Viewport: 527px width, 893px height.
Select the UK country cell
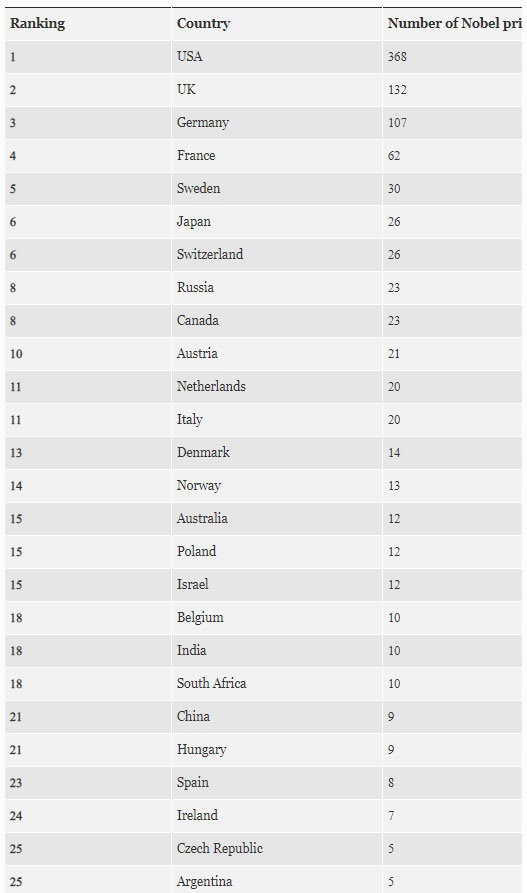276,90
